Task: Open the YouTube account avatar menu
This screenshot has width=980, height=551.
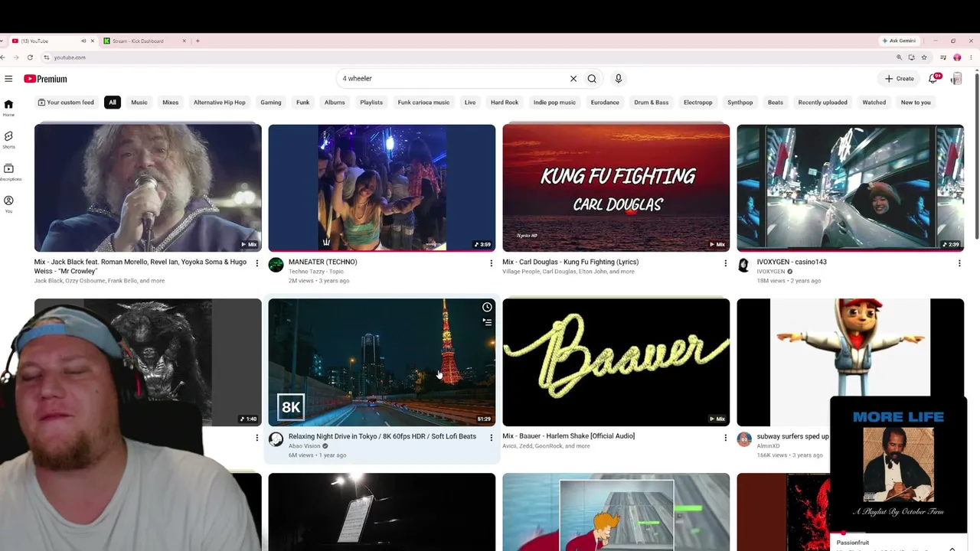Action: 956,79
